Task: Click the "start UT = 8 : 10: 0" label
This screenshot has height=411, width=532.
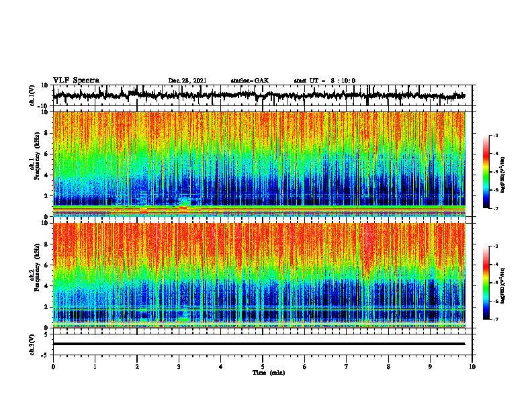Action: tap(324, 81)
